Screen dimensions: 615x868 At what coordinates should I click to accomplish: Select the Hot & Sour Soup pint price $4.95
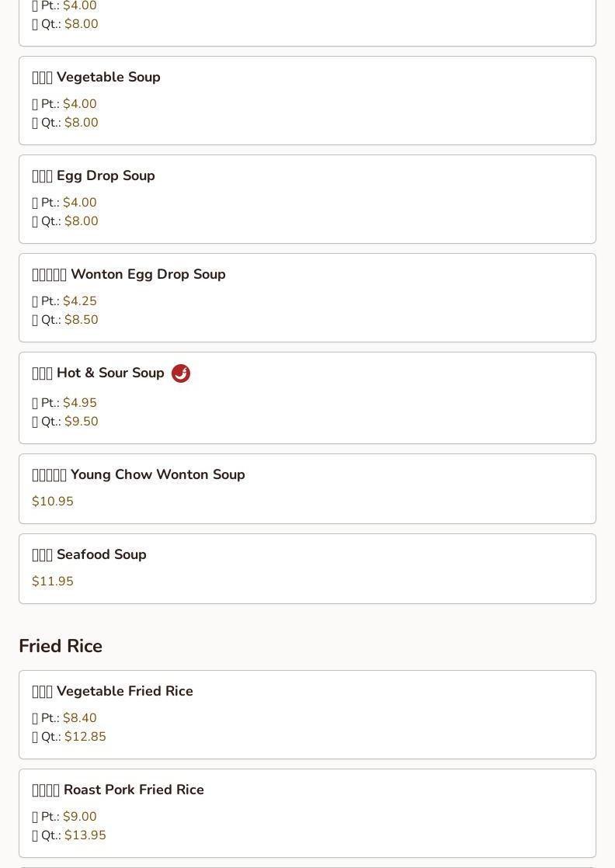[x=79, y=403]
